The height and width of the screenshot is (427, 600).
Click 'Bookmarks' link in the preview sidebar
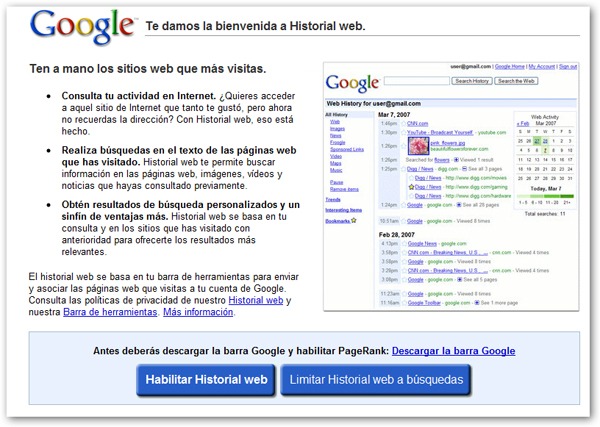tap(338, 221)
